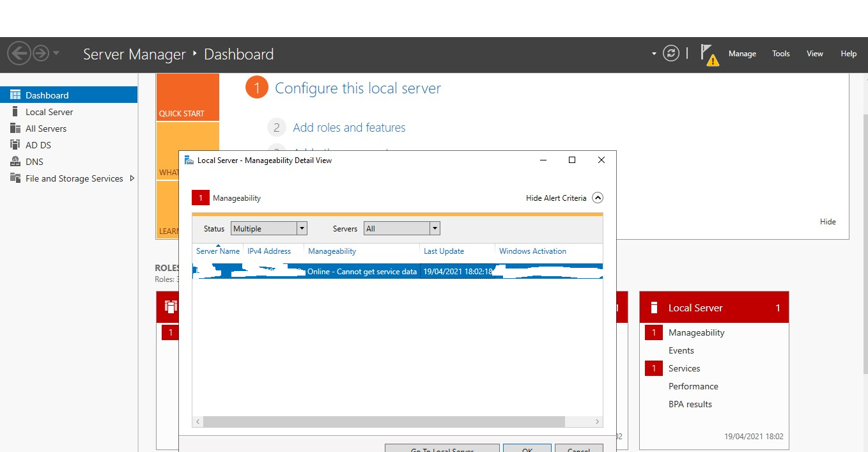Click the role tile icon behind the dialog

click(x=170, y=307)
